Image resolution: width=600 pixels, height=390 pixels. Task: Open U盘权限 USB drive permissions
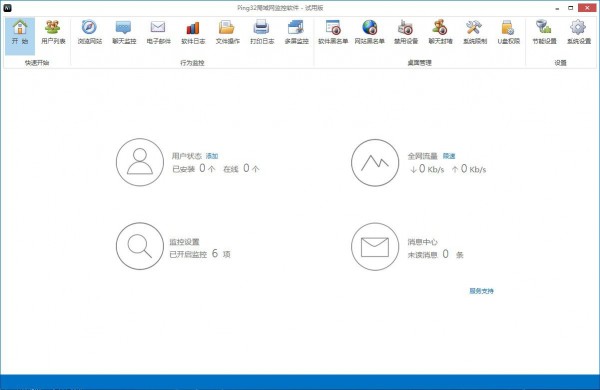click(x=509, y=32)
